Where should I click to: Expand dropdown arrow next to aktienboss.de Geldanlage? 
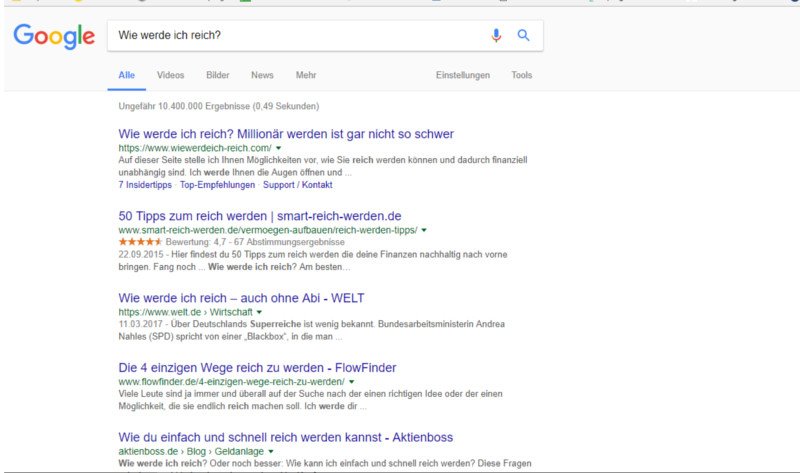[271, 452]
